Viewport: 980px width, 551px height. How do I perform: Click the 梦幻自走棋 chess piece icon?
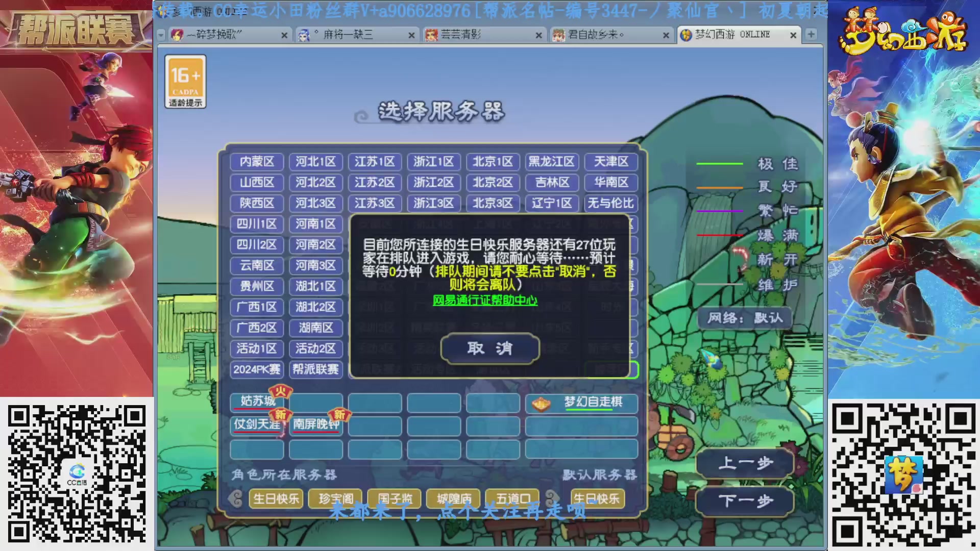pyautogui.click(x=542, y=404)
